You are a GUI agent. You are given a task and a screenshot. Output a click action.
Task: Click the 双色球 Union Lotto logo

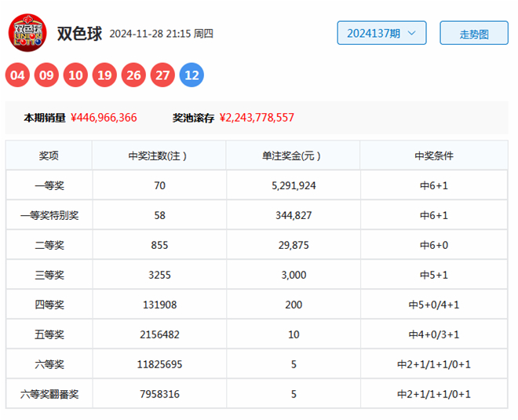27,33
